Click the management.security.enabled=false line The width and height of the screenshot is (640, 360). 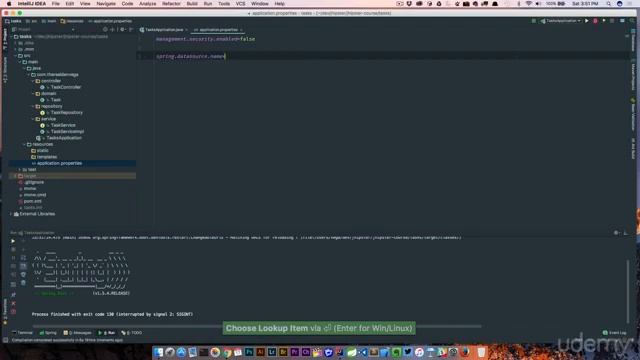click(205, 39)
